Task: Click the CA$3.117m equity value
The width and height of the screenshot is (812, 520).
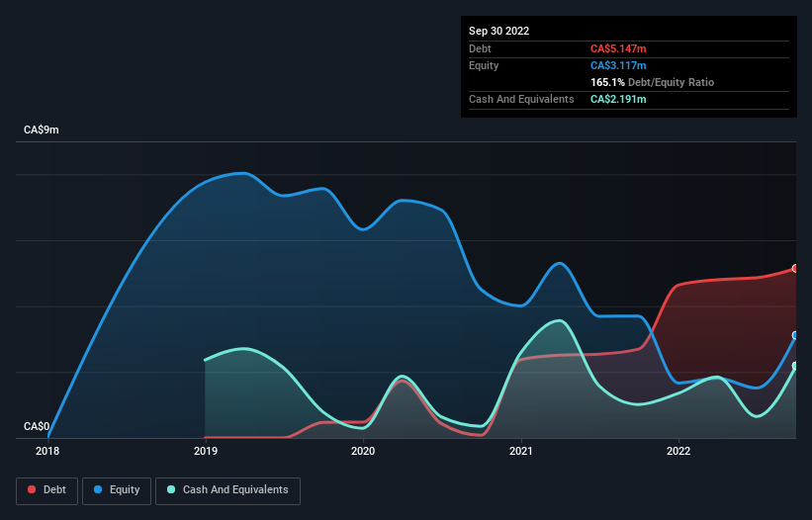Action: pos(618,65)
